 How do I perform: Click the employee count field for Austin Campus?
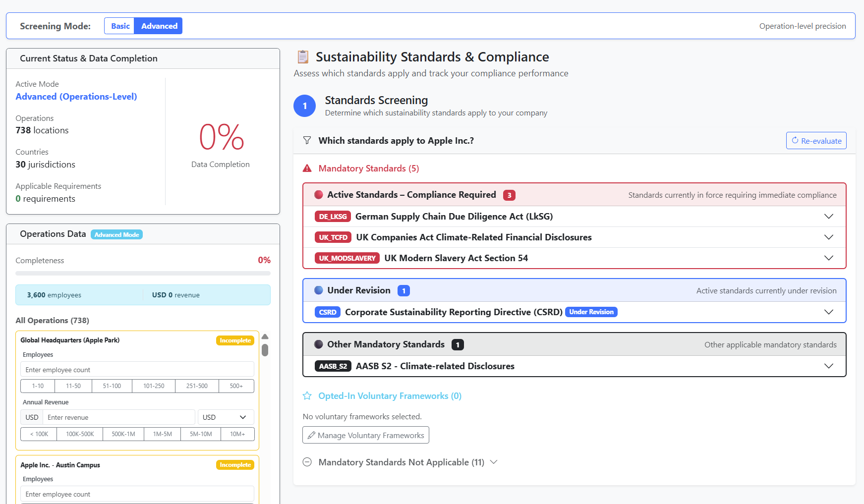click(x=137, y=494)
